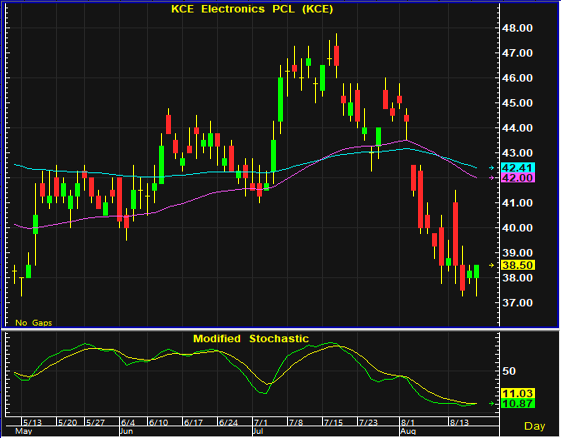561x438 pixels.
Task: Click the green 10.87 stochastic value label
Action: pos(518,404)
